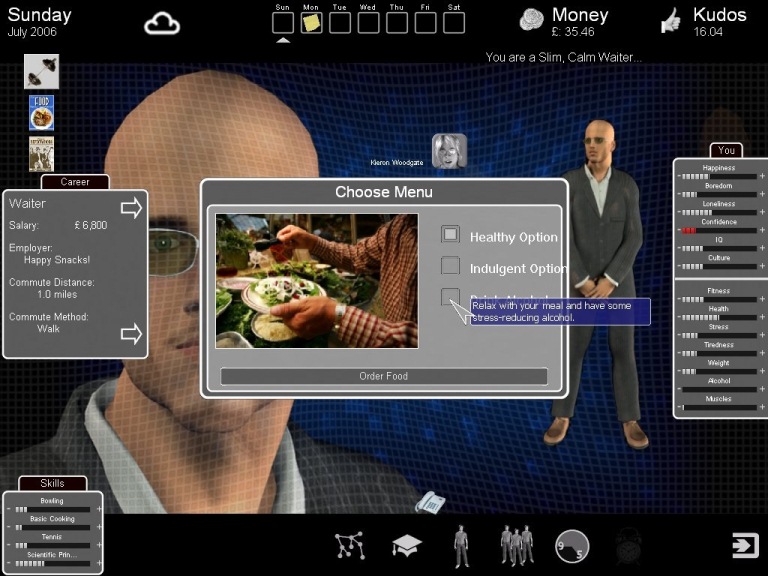
Task: Click the telephone icon
Action: 430,502
